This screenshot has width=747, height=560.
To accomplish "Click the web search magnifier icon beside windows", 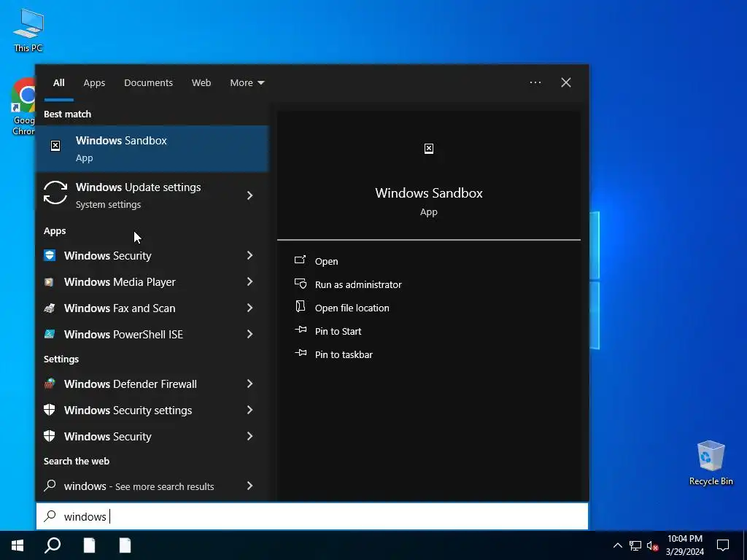I will pyautogui.click(x=50, y=486).
